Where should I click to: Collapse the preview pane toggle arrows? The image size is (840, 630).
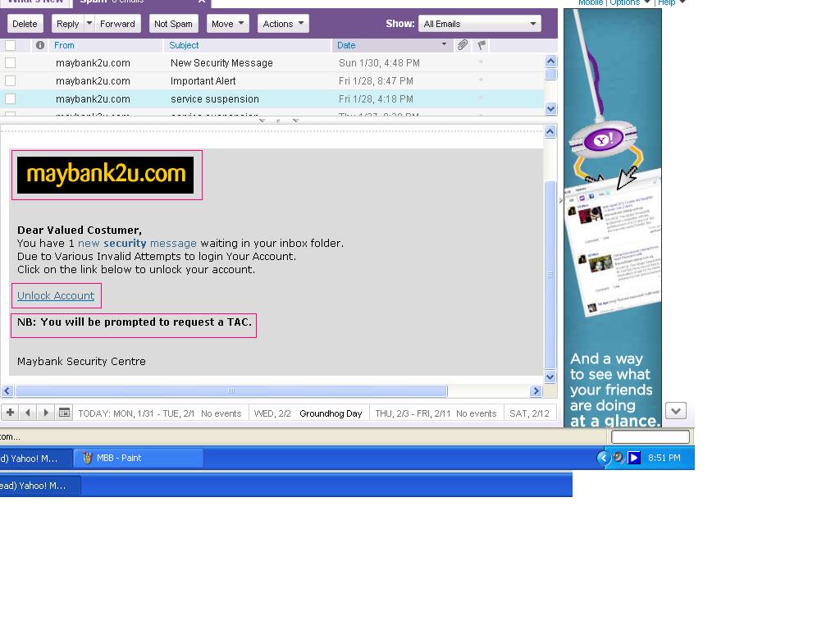point(278,121)
